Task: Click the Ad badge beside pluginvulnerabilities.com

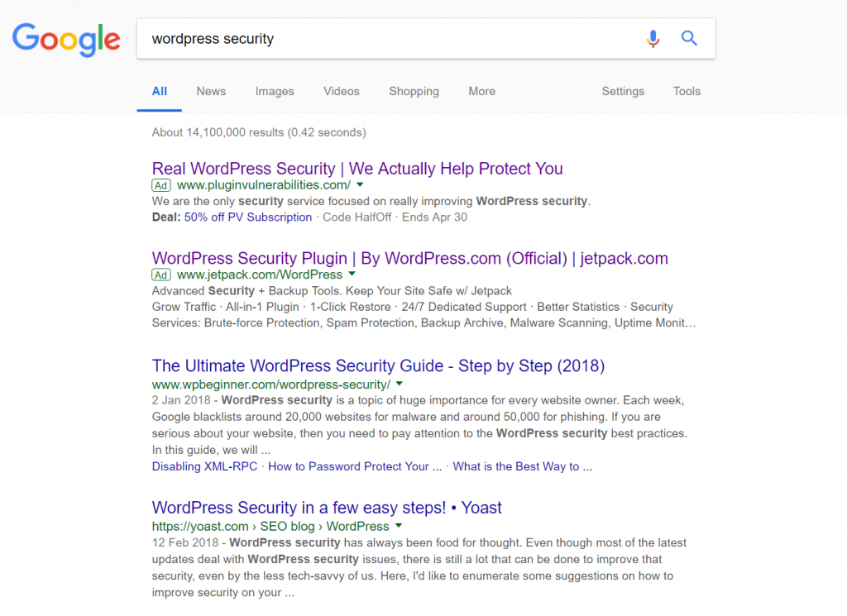Action: point(161,185)
